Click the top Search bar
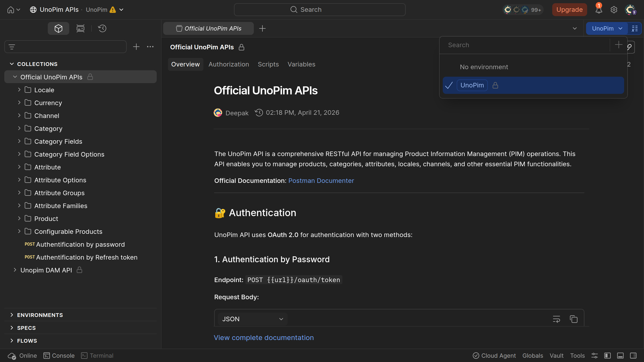 pos(320,10)
